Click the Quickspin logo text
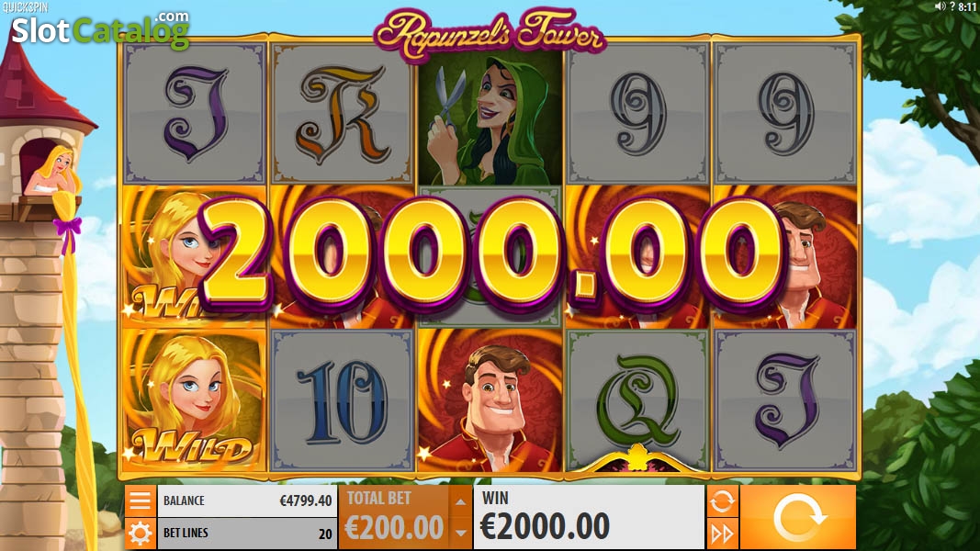980x551 pixels. click(25, 7)
